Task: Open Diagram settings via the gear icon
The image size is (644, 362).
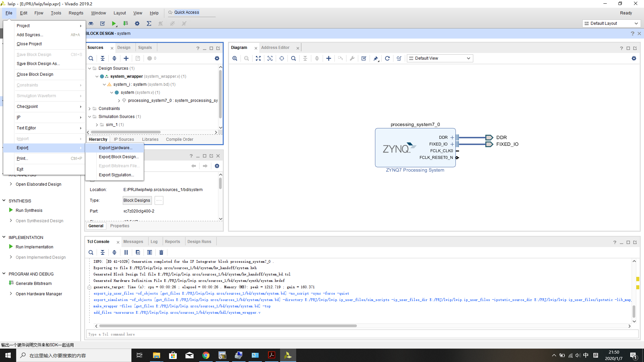Action: click(634, 58)
